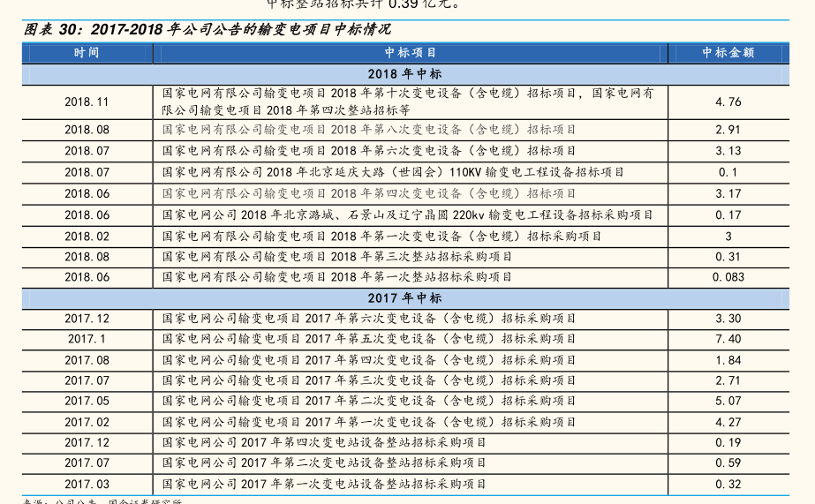Click the 中标金额 column header

(728, 53)
